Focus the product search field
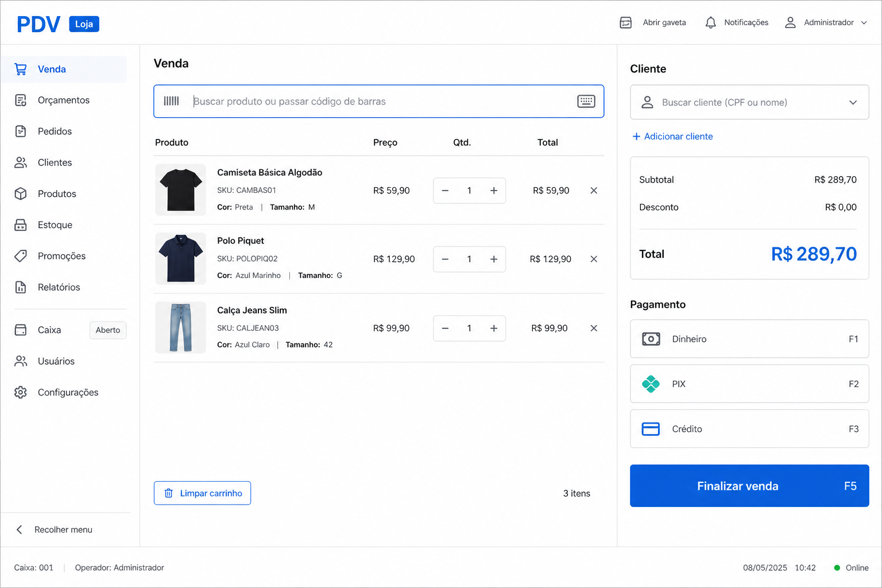The width and height of the screenshot is (882, 588). coord(379,101)
